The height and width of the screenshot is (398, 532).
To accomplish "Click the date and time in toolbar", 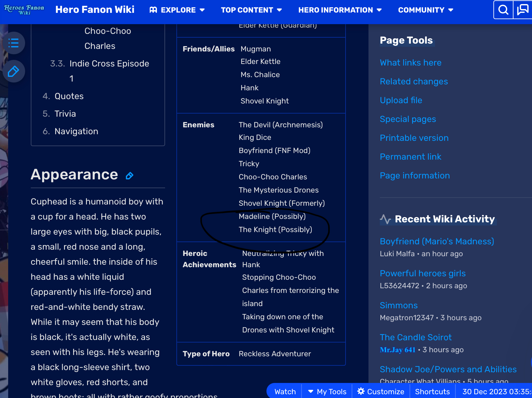I will pyautogui.click(x=497, y=391).
